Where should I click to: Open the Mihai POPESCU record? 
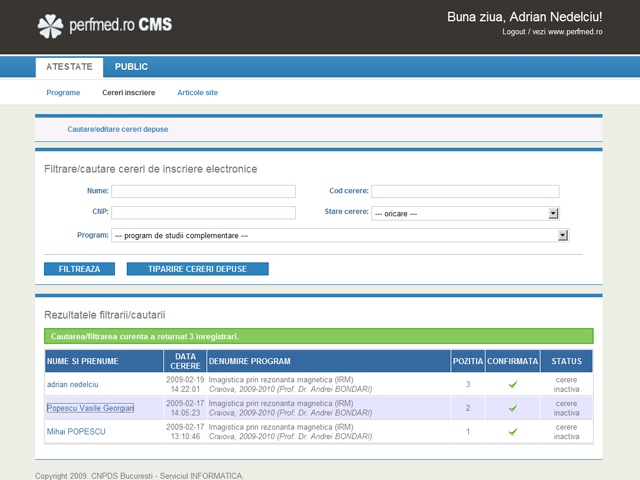[76, 432]
